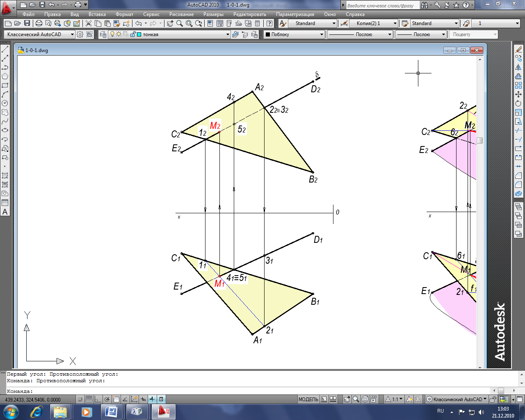The image size is (525, 420).
Task: Open the Параметризация menu
Action: click(295, 14)
